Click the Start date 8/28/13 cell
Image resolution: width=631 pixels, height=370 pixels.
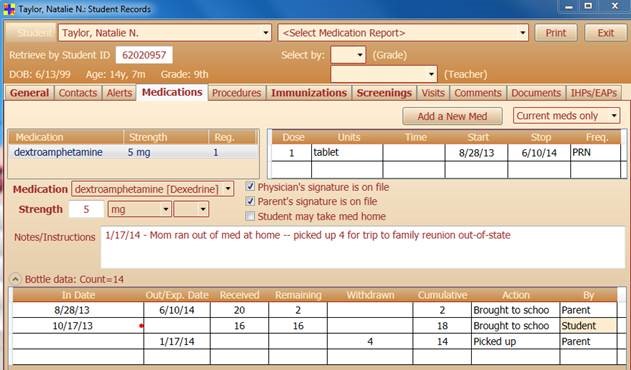[476, 153]
